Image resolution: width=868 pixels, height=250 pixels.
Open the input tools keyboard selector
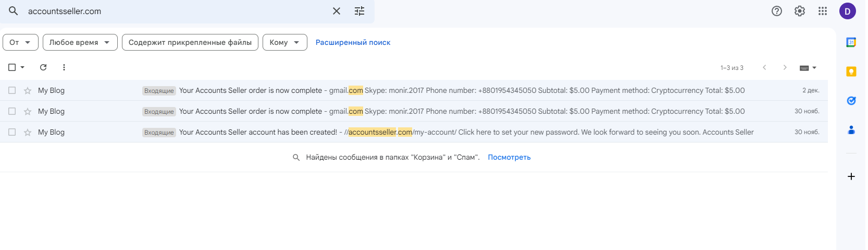point(808,68)
